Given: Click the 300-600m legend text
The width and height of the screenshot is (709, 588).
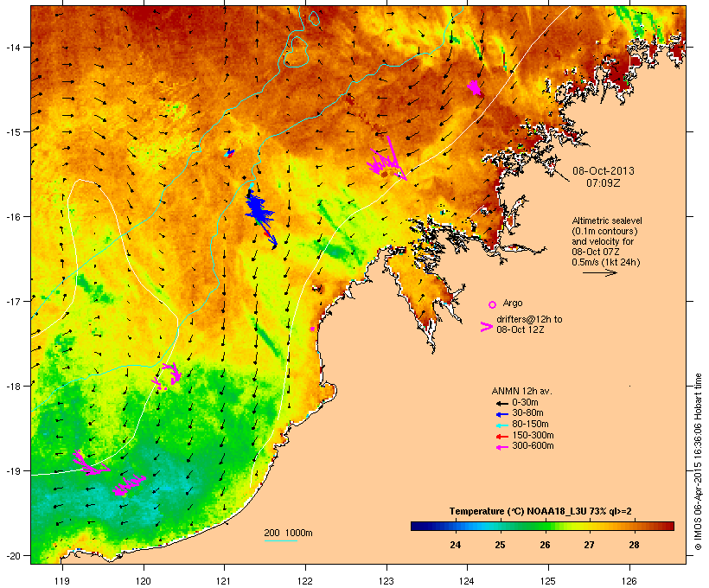Looking at the screenshot, I should (x=533, y=446).
